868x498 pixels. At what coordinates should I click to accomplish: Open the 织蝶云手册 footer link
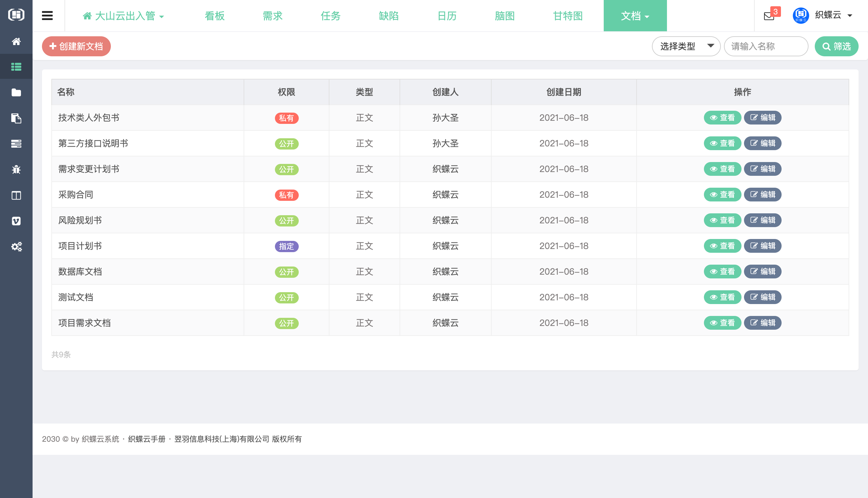(x=147, y=439)
